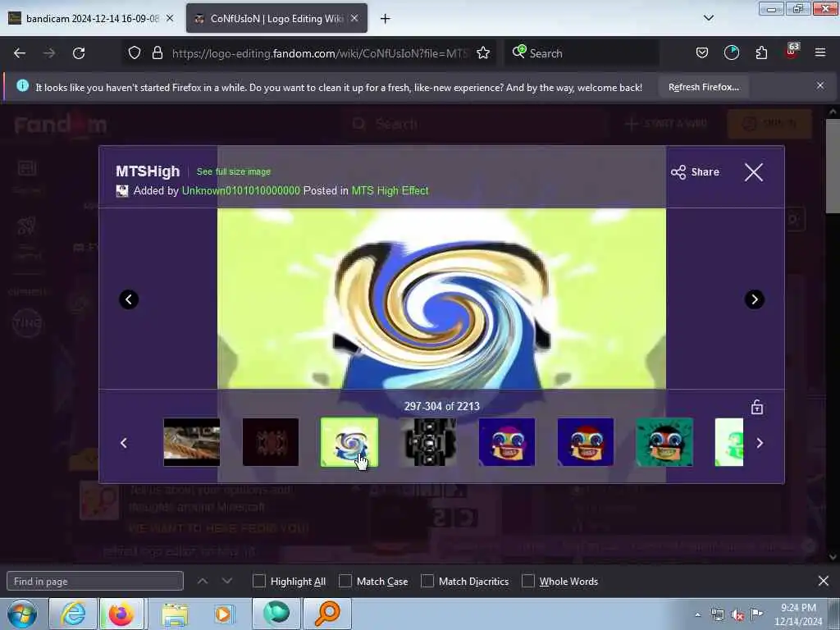
Task: Select the black and white mirrored thumbnail
Action: click(x=428, y=442)
